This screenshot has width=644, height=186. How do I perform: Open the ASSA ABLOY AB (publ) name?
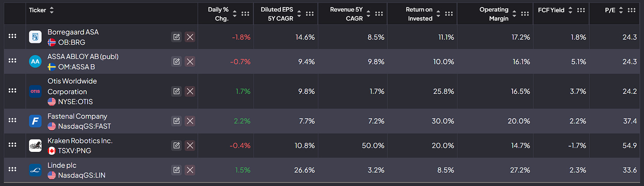point(83,56)
